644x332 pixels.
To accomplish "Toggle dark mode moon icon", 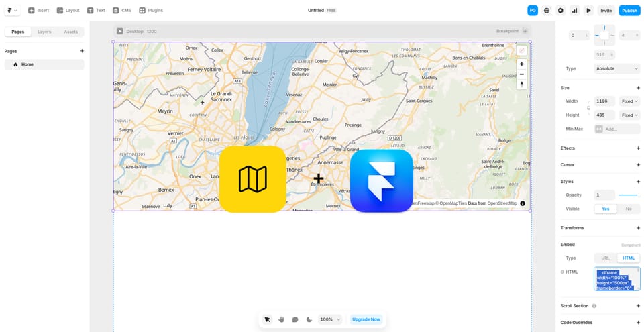I will pyautogui.click(x=309, y=319).
